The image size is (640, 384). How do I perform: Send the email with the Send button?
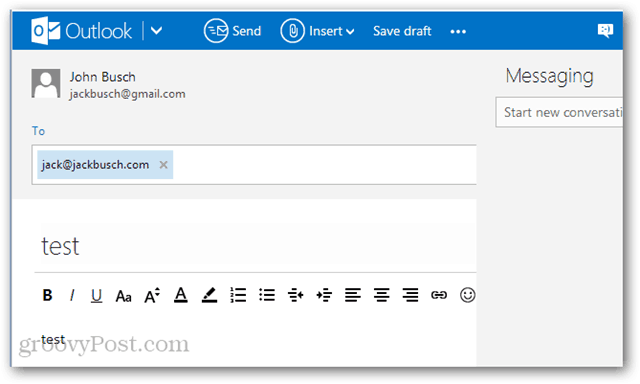tap(232, 31)
